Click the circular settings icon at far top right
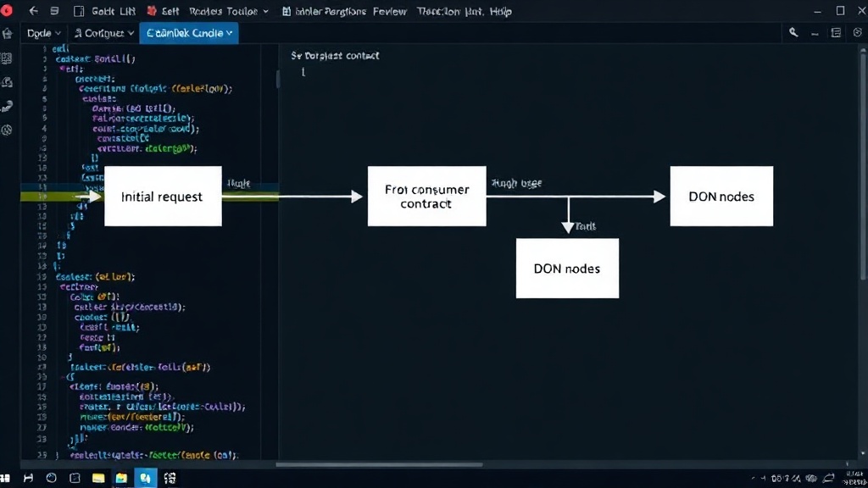The width and height of the screenshot is (868, 488). 858,33
